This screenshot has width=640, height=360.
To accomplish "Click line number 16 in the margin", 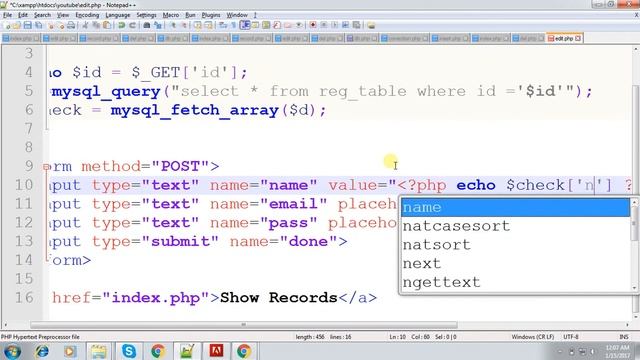I will pos(24,298).
